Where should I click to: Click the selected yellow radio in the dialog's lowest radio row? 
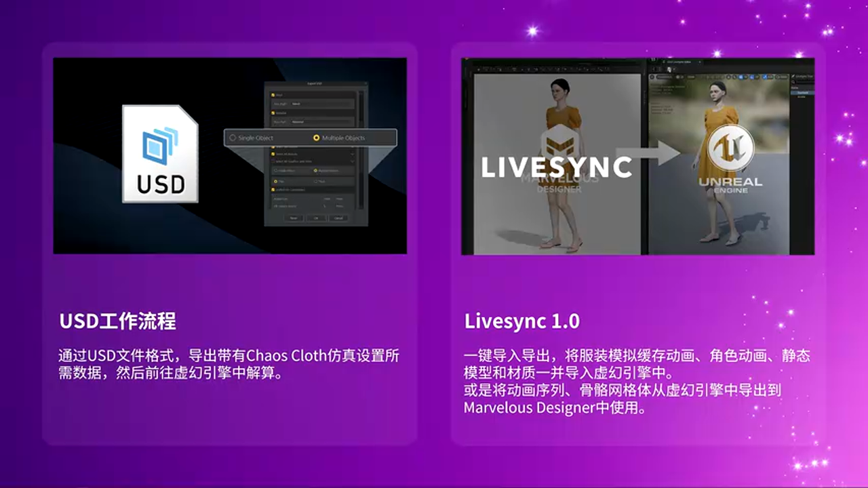tap(274, 182)
